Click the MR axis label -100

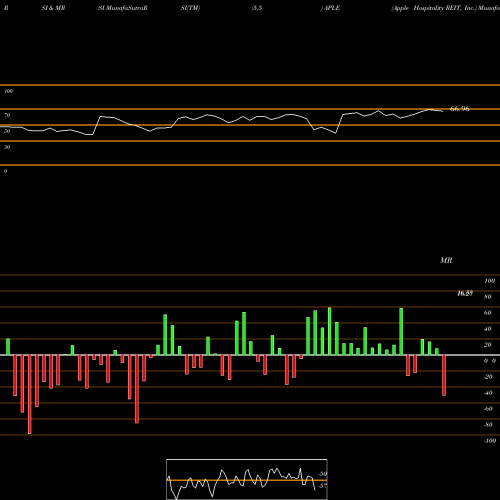490,441
